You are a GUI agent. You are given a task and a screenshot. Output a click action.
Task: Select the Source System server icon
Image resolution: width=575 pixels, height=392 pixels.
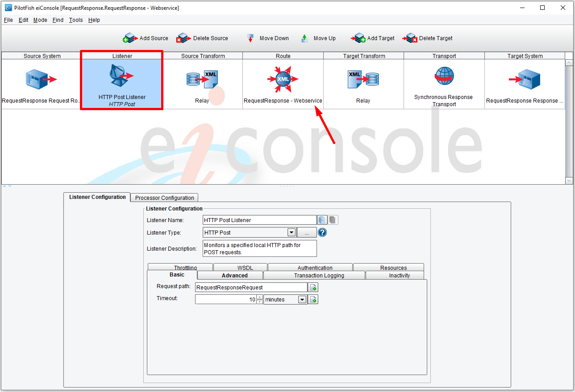pos(41,79)
